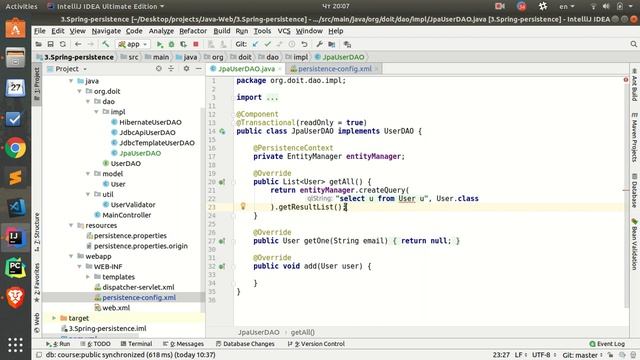This screenshot has height=360, width=640.
Task: Hide Project panel with minus icon
Action: (x=198, y=69)
